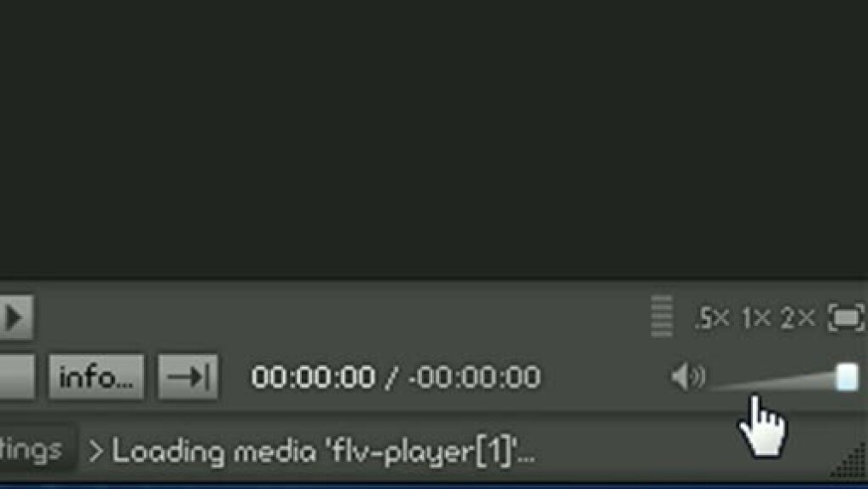The image size is (868, 489).
Task: Jump ahead with the arrow-to-bar button
Action: tap(188, 377)
